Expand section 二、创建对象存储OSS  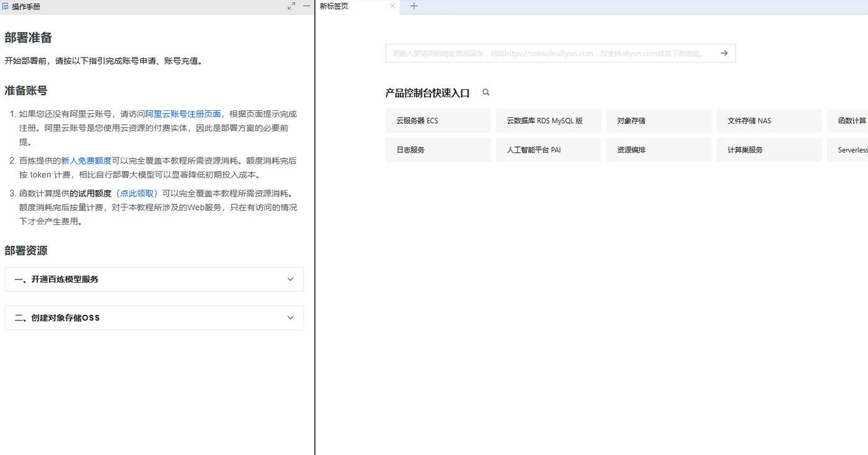pos(154,318)
